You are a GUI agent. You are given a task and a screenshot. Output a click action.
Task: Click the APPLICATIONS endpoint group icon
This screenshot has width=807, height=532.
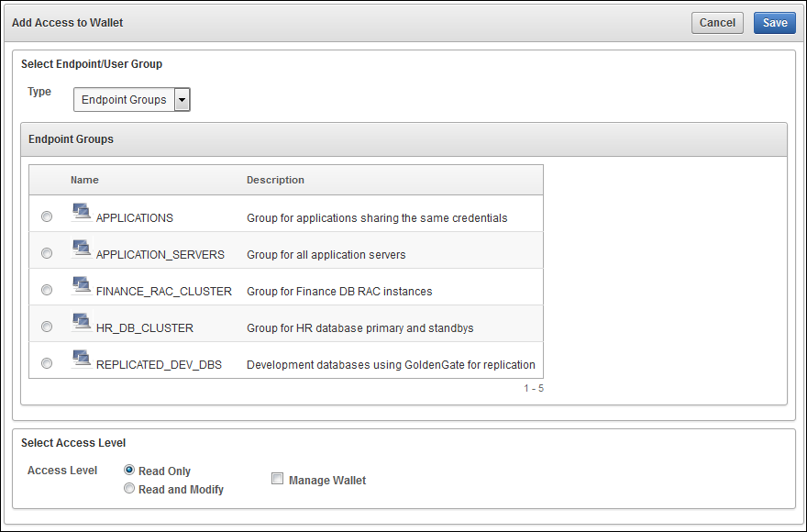[81, 212]
